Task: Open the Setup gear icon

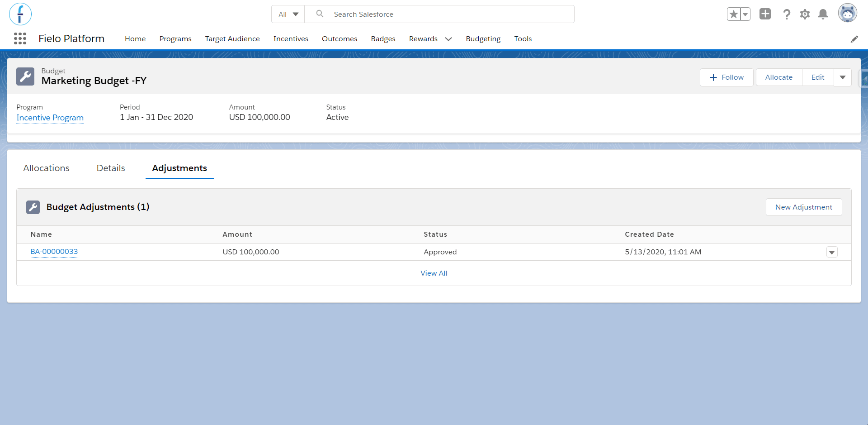Action: coord(805,14)
